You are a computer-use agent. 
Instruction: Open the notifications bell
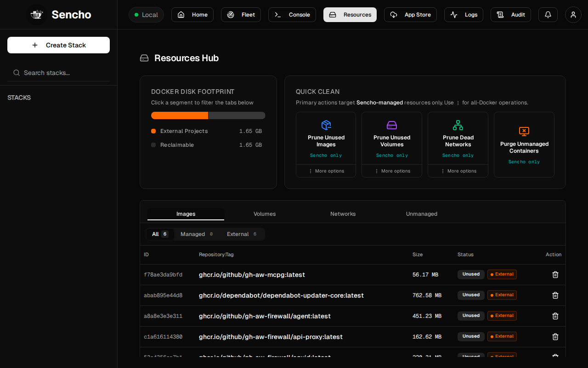[548, 15]
